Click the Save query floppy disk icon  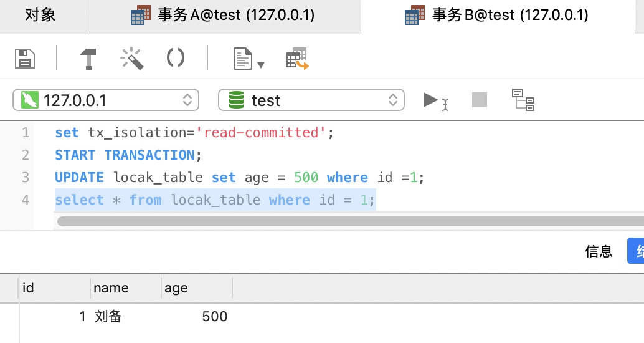click(x=25, y=59)
